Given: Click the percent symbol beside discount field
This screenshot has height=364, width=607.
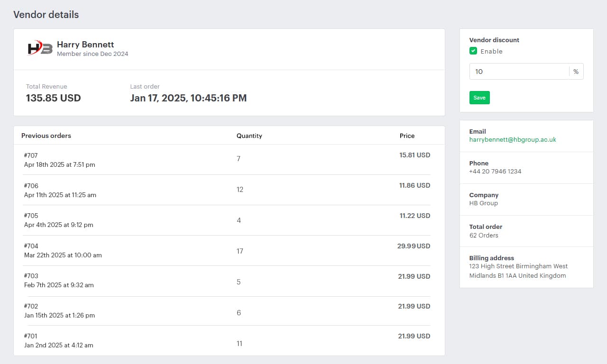Looking at the screenshot, I should coord(576,71).
